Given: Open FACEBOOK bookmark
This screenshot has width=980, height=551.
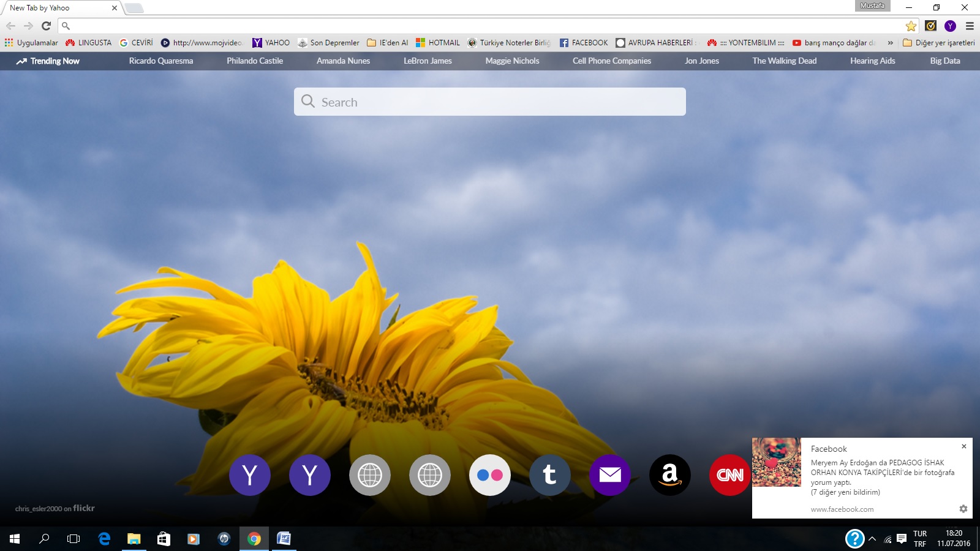Looking at the screenshot, I should 583,43.
